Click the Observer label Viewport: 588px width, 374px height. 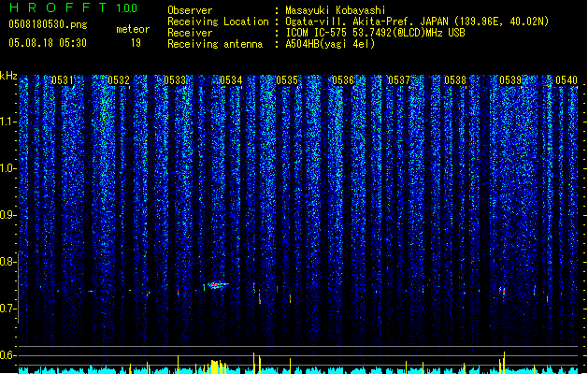[190, 10]
